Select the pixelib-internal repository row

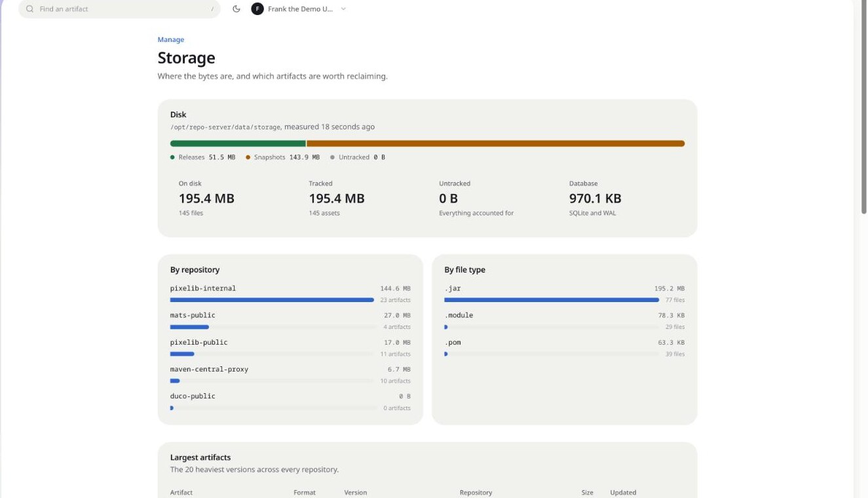(290, 294)
